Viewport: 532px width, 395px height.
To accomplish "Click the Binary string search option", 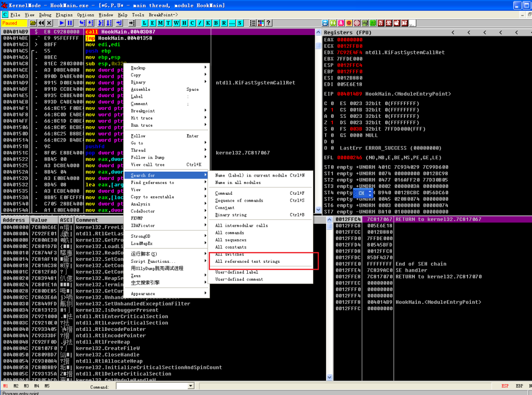I will coord(231,215).
